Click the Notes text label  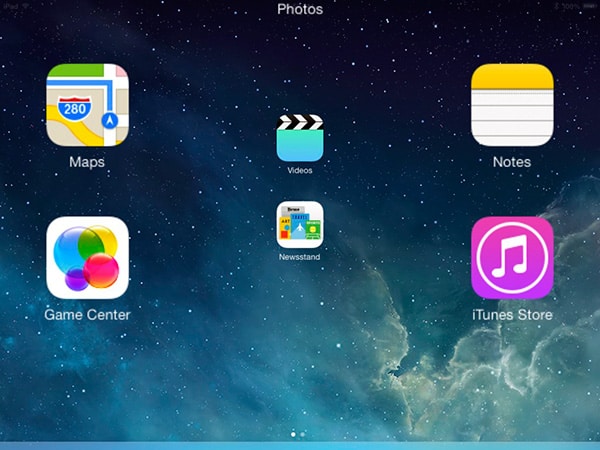(512, 162)
